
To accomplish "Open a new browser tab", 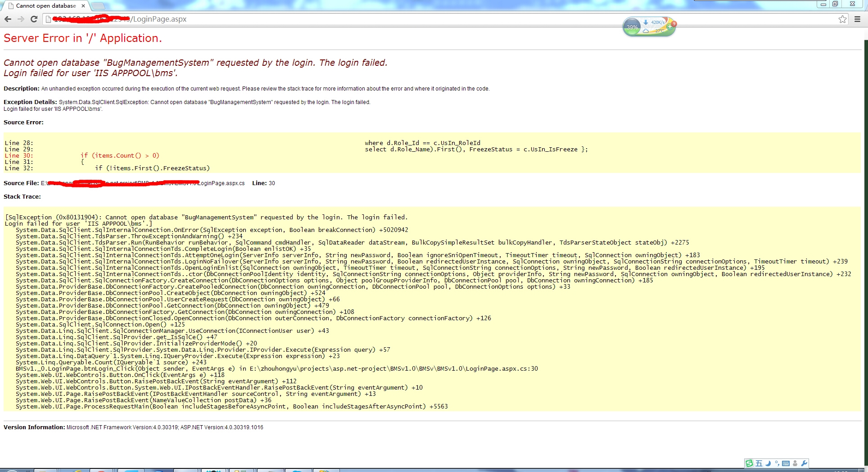I will tap(98, 6).
